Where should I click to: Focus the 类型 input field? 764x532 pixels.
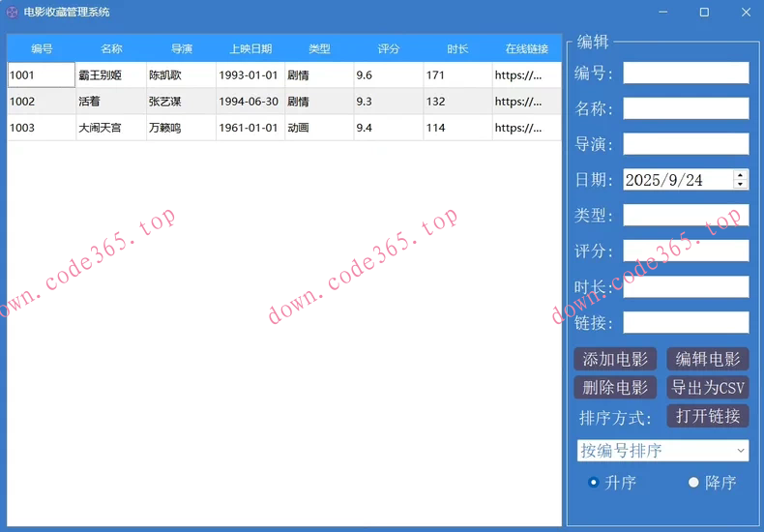686,215
